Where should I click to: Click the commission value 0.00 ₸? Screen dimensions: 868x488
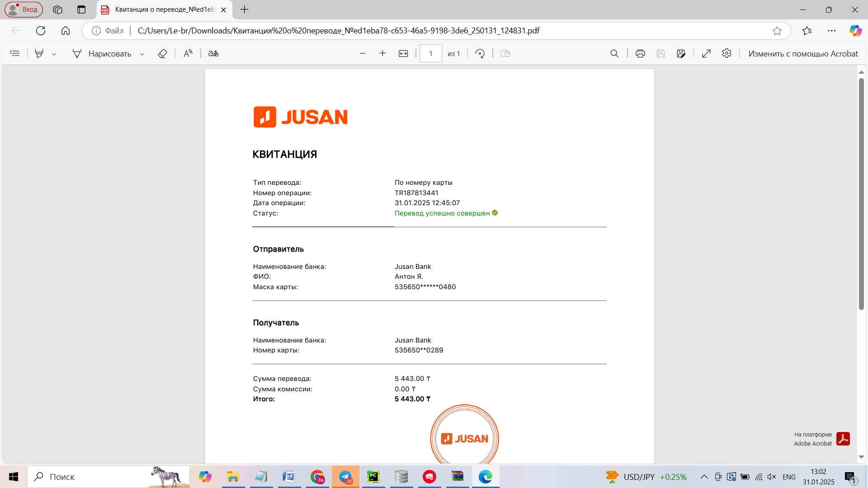click(x=405, y=389)
